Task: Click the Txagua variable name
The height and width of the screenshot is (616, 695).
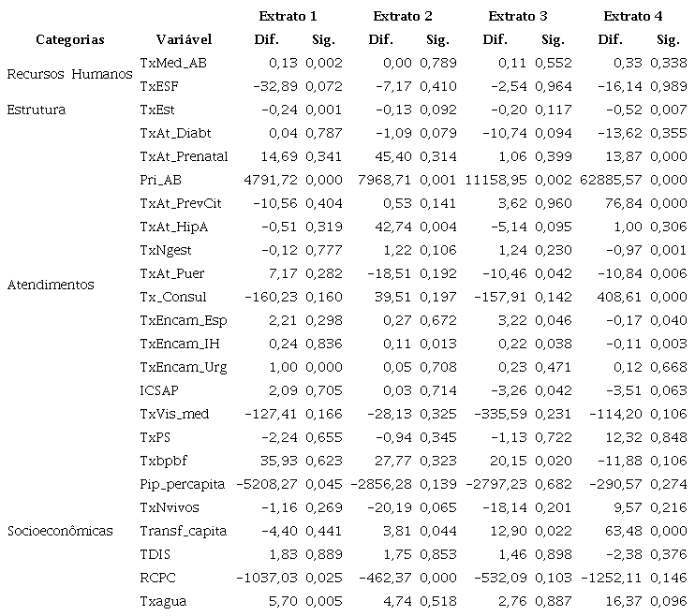Action: coord(161,601)
